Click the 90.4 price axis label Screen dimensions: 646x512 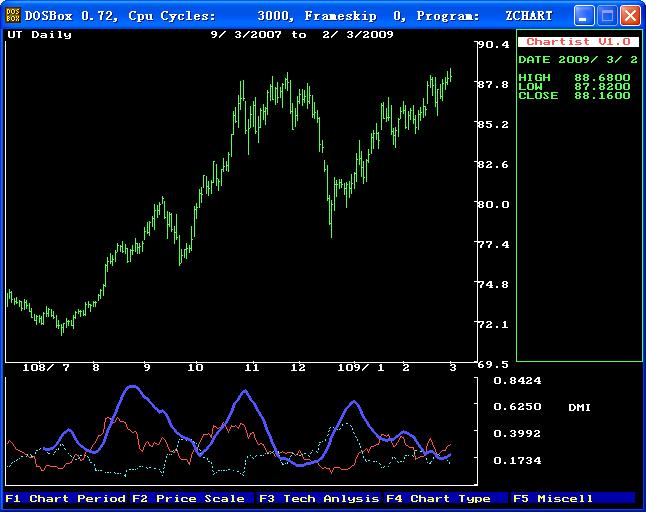[494, 44]
